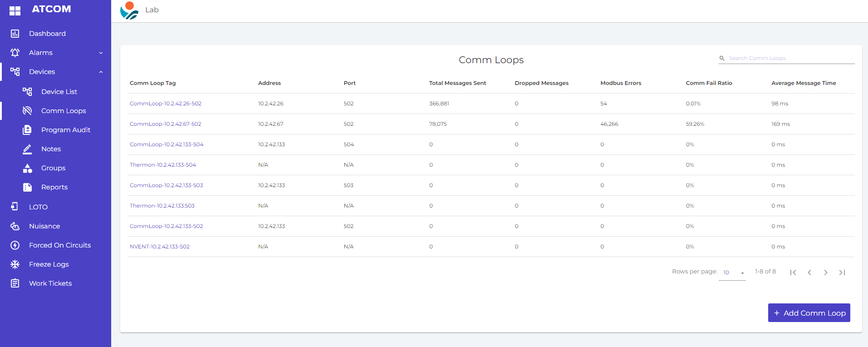868x347 pixels.
Task: Open the NVENT-10.2.42.133-502 link
Action: point(160,247)
